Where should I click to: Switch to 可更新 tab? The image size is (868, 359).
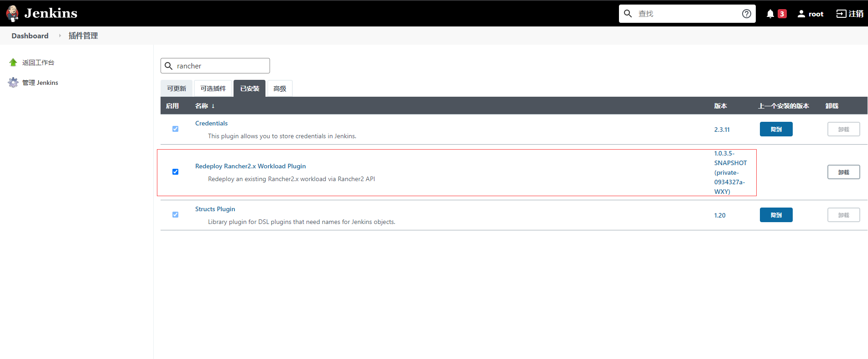177,88
